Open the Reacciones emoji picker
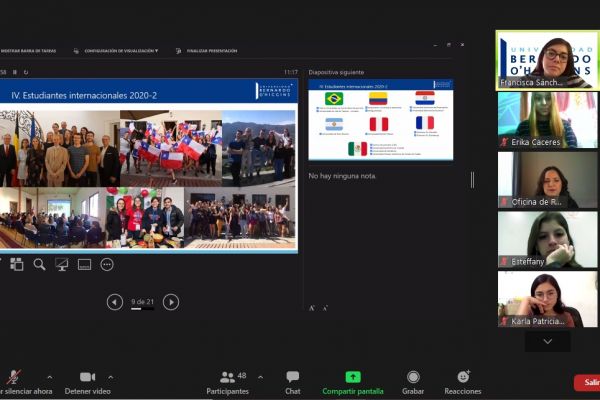600x400 pixels. (x=463, y=382)
